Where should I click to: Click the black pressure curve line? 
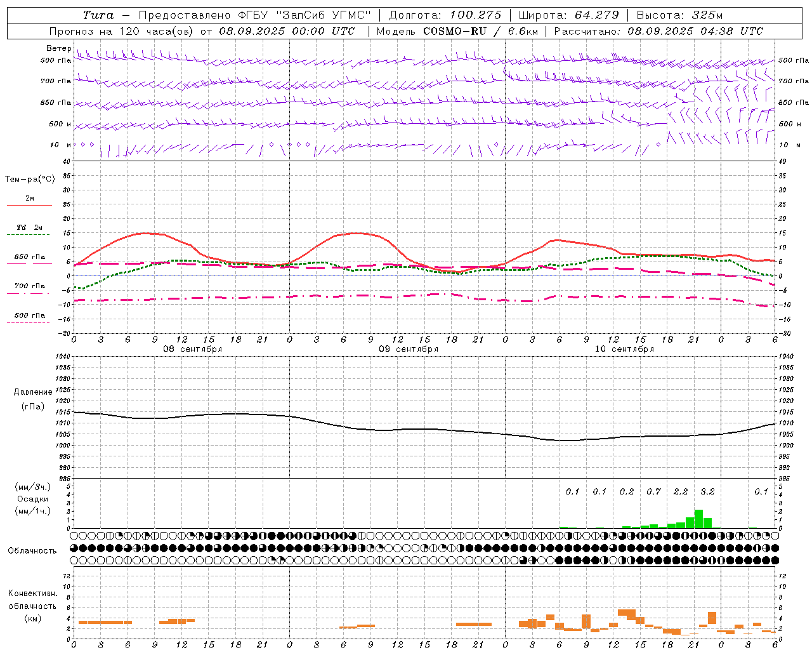click(424, 429)
